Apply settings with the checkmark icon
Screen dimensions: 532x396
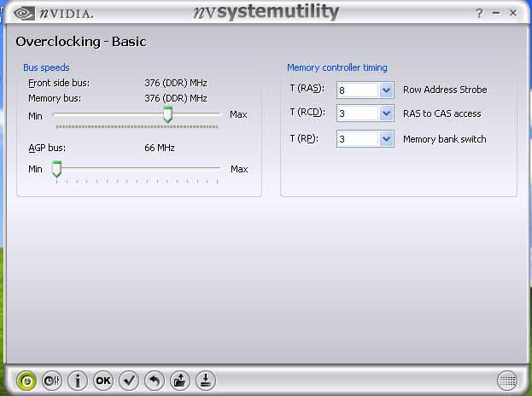point(129,381)
